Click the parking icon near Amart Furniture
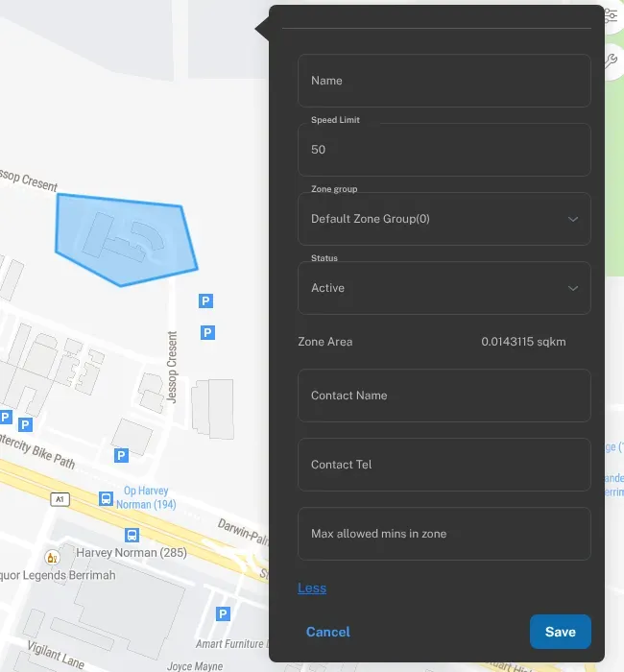Viewport: 624px width, 672px height. (223, 613)
